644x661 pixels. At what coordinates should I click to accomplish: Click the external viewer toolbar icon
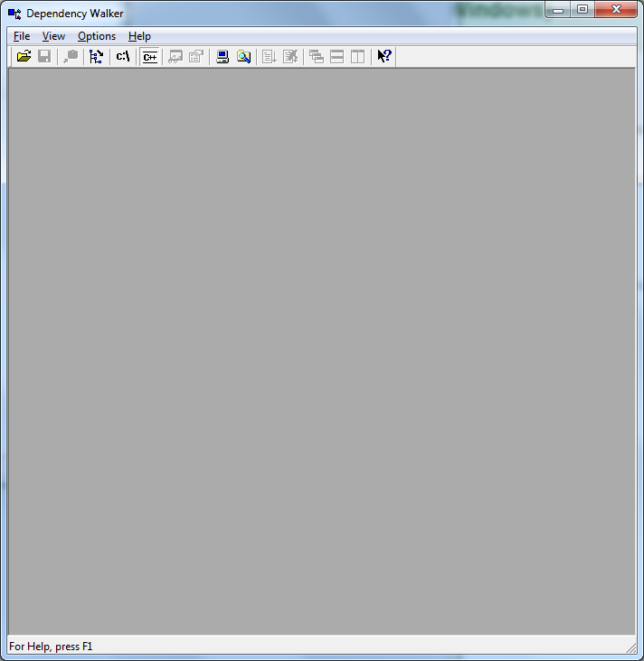[x=175, y=56]
